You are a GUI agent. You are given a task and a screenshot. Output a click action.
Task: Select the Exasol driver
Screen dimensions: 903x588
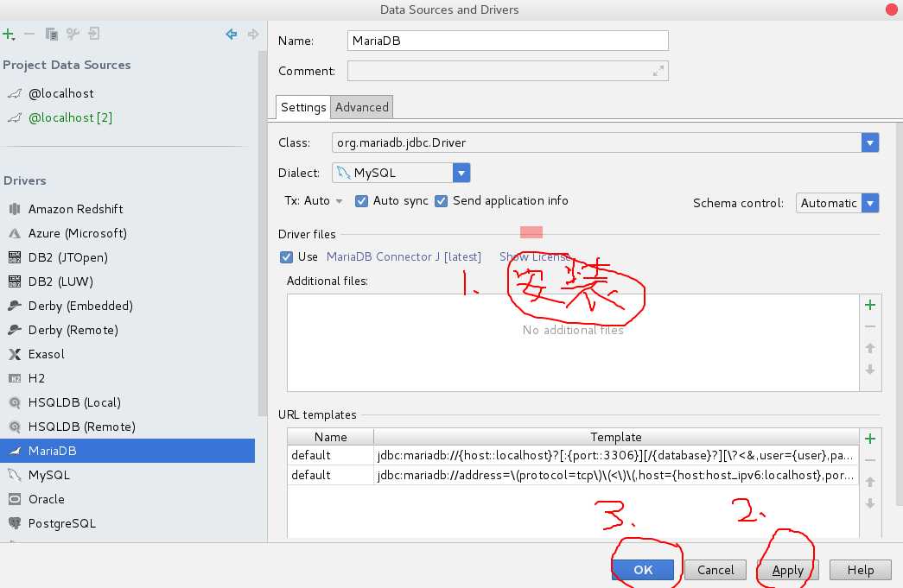(127, 354)
